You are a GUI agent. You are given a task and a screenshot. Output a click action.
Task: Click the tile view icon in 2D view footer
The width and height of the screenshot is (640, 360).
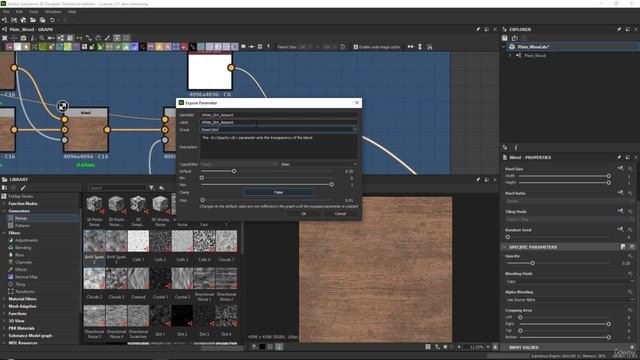tap(428, 347)
